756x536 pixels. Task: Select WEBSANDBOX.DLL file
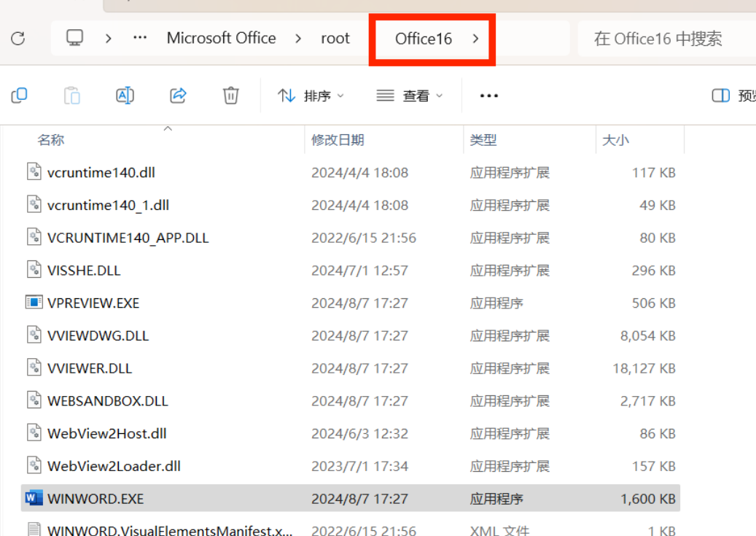coord(107,401)
